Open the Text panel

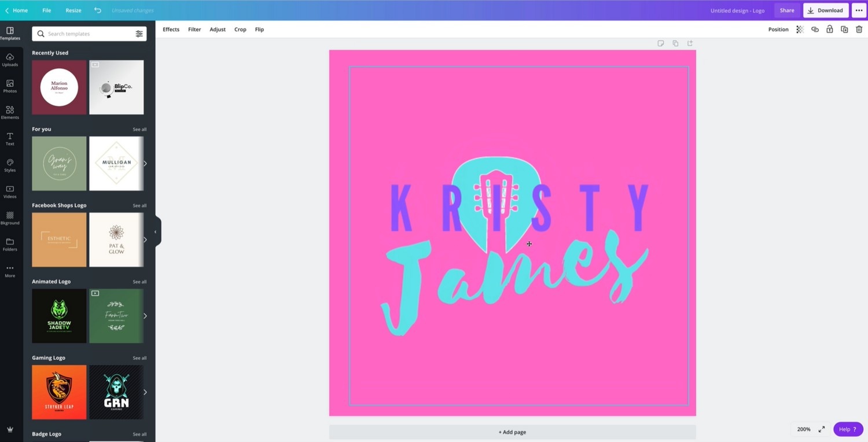tap(10, 139)
